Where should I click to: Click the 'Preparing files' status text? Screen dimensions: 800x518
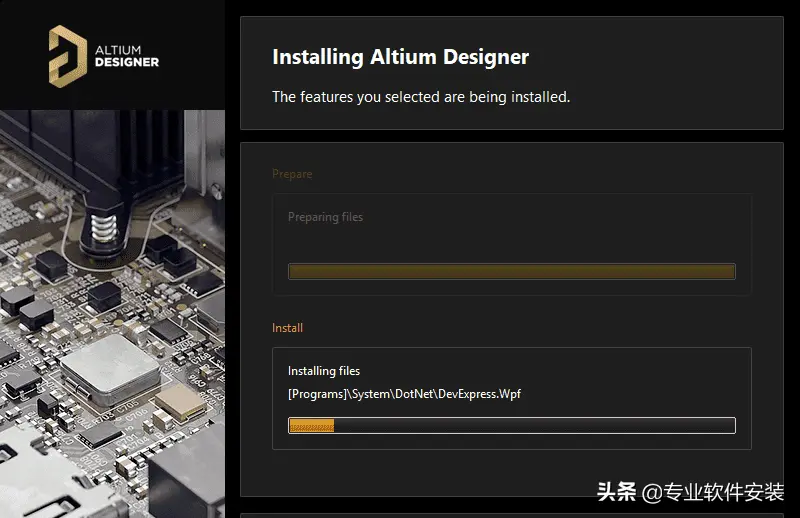pyautogui.click(x=326, y=217)
